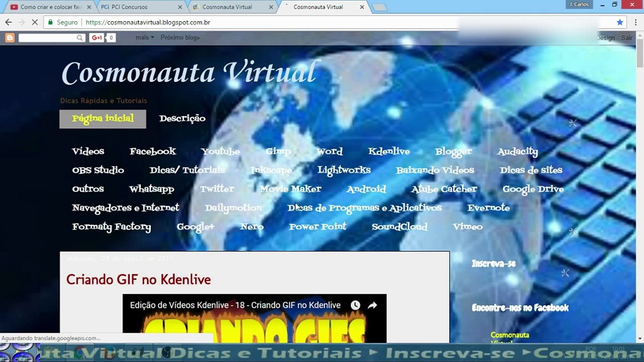
Task: Open the SoundCloud label link
Action: point(399,227)
